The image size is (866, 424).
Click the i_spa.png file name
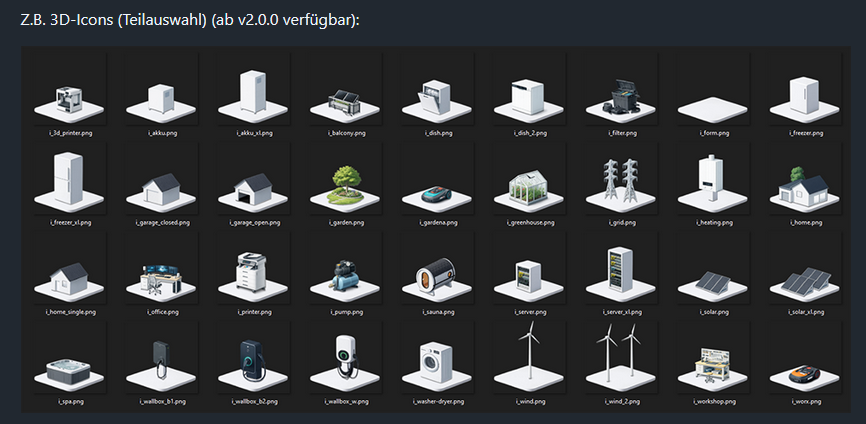tap(71, 402)
